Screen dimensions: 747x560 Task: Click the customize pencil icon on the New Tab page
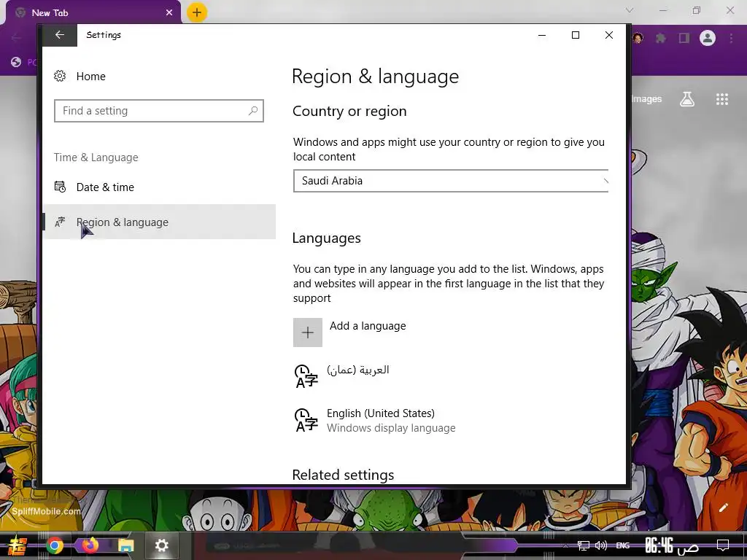(x=723, y=507)
